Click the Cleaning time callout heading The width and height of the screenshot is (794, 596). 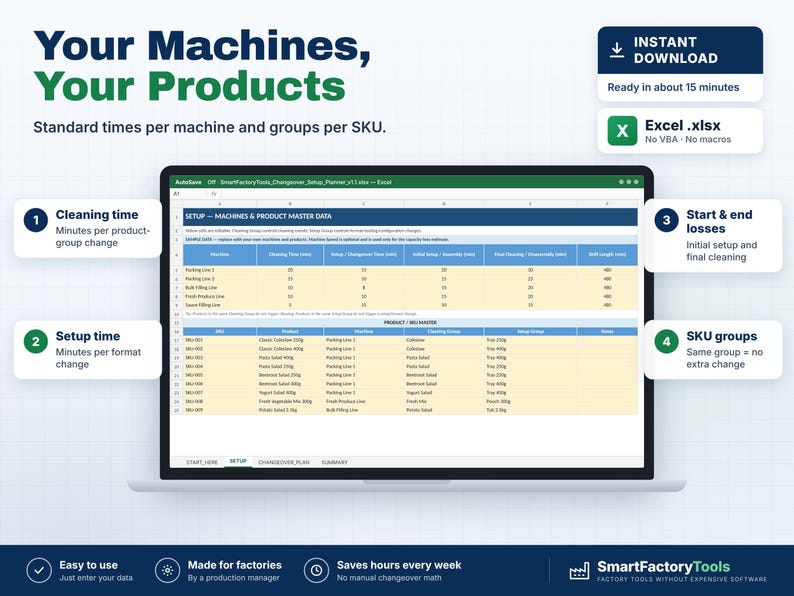97,215
